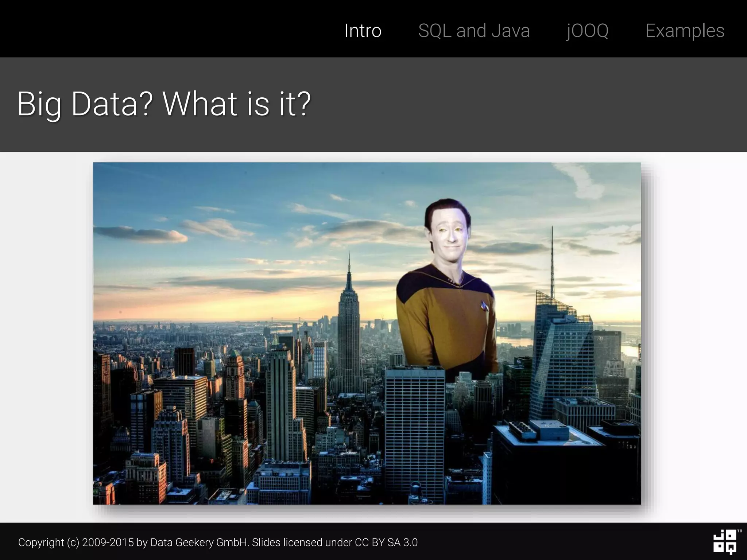Go to the jOOQ section tab
The width and height of the screenshot is (747, 560).
coord(587,31)
